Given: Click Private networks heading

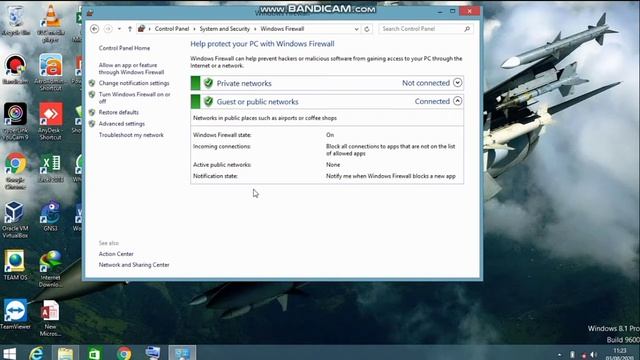Looking at the screenshot, I should tap(244, 83).
